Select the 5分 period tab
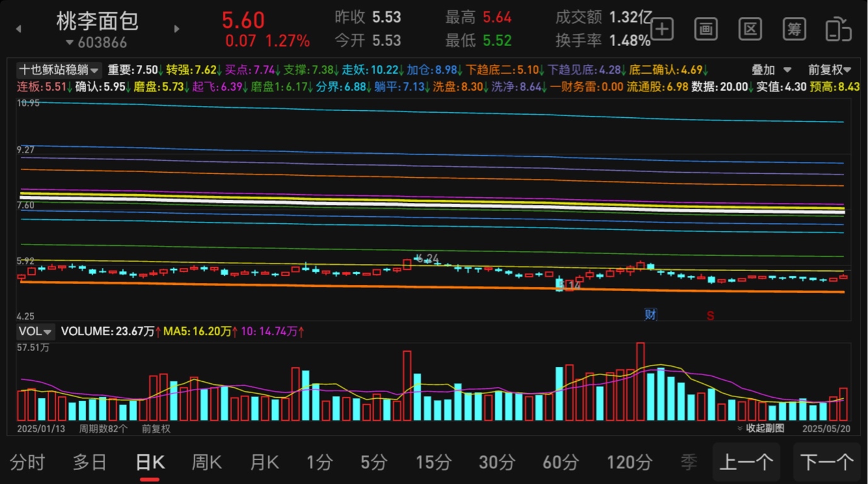868x484 pixels. (374, 463)
